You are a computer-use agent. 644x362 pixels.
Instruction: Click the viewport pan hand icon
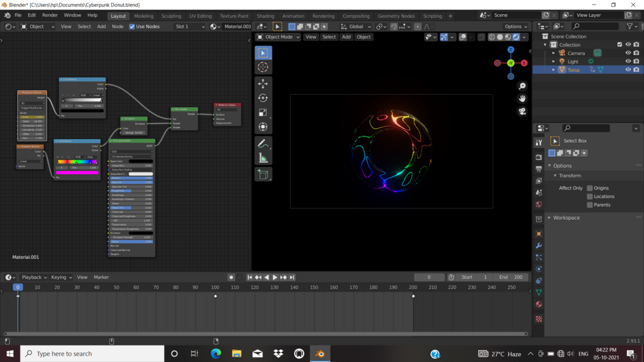(522, 99)
